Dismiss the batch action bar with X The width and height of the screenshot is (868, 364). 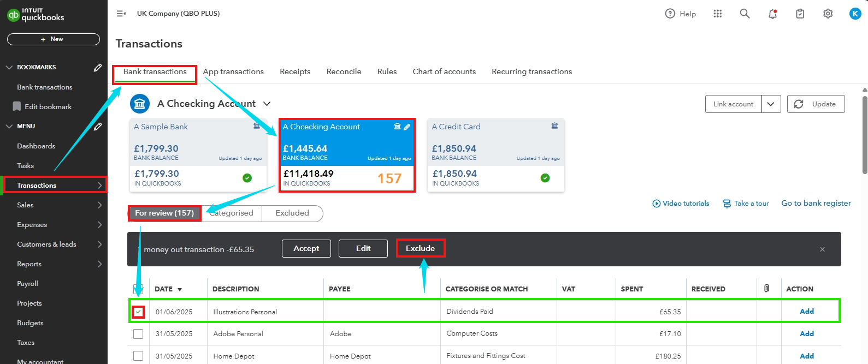[x=822, y=249]
